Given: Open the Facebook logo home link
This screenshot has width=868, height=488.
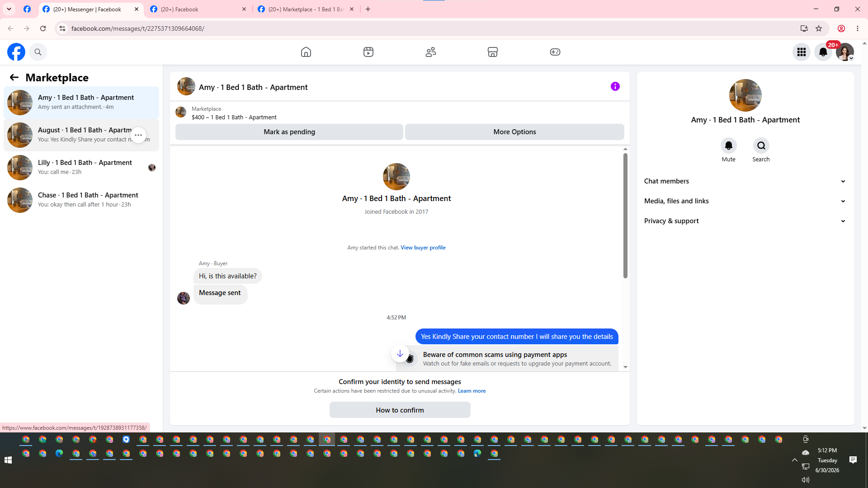Looking at the screenshot, I should pyautogui.click(x=16, y=52).
